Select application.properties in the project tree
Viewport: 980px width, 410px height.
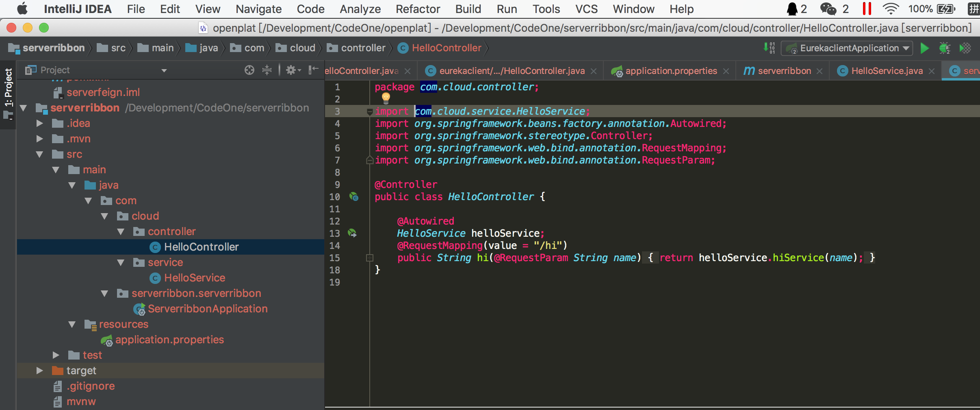tap(169, 340)
